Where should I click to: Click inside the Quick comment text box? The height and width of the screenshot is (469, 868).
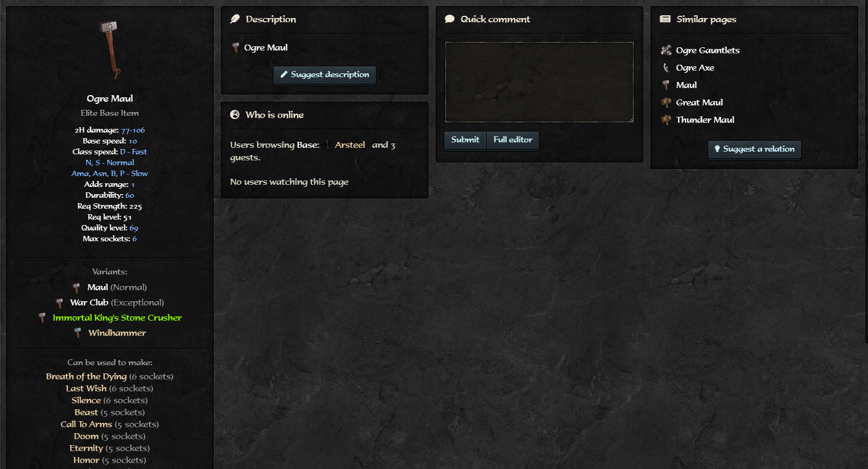pos(540,82)
